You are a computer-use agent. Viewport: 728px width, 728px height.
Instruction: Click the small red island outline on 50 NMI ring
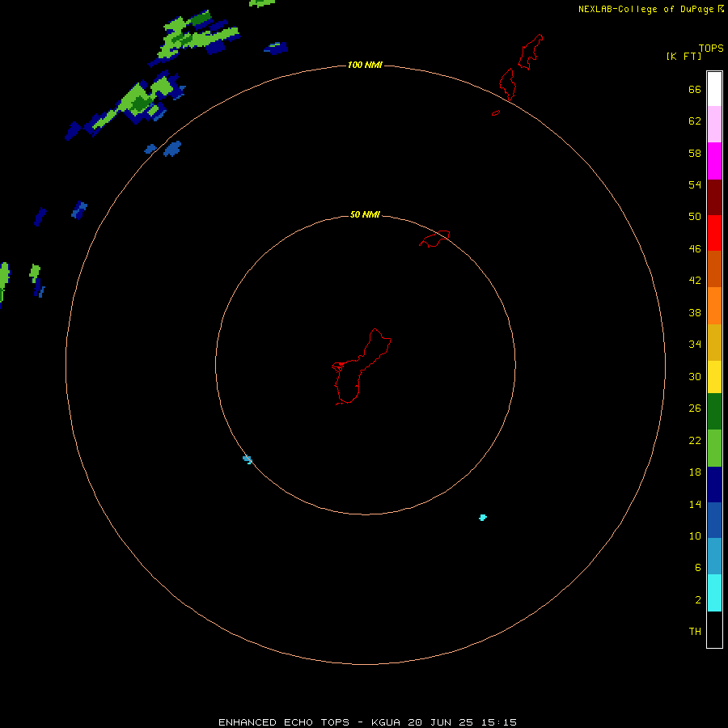tap(434, 239)
